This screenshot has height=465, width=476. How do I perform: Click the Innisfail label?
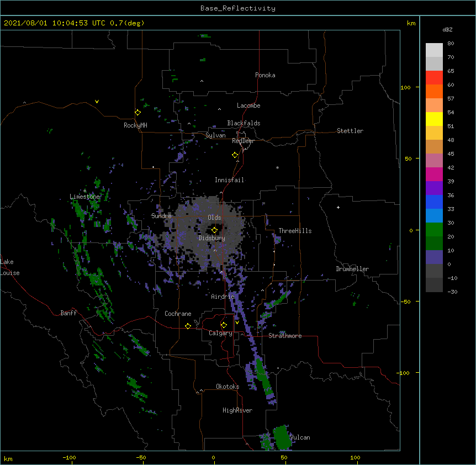[x=229, y=180]
